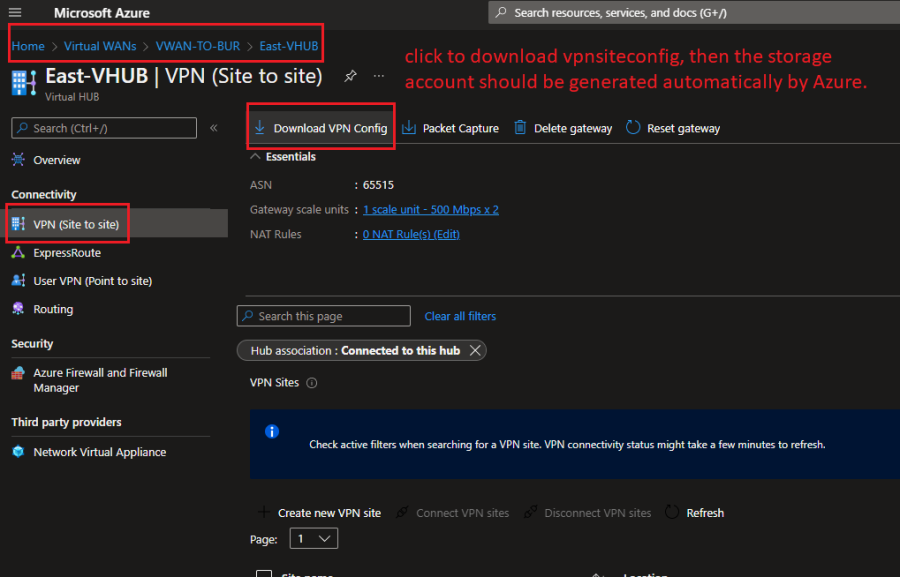This screenshot has height=577, width=900.
Task: Open Network Virtual Appliance
Action: click(99, 452)
